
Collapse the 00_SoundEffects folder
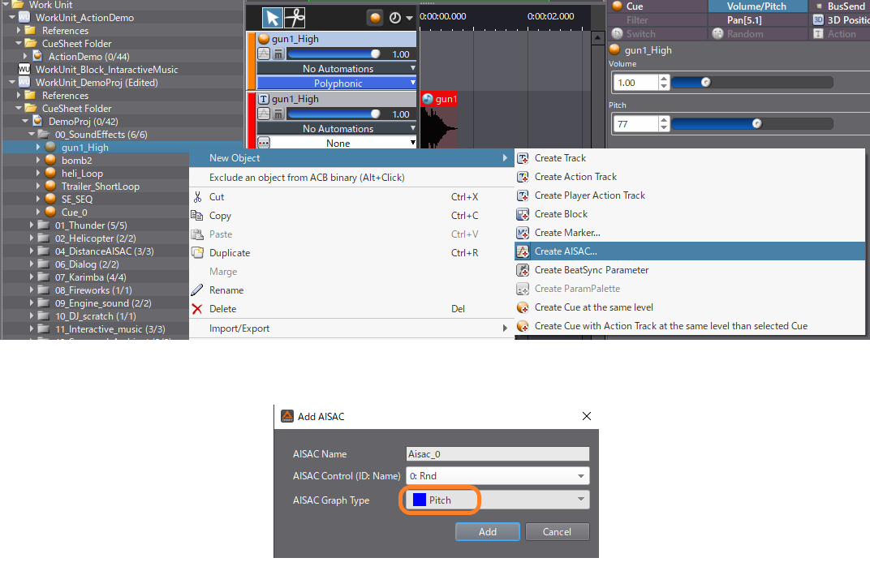[32, 135]
